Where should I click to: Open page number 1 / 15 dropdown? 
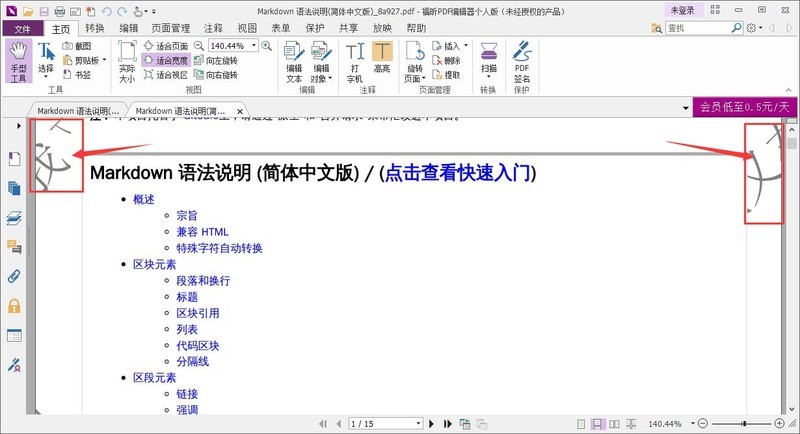click(419, 424)
